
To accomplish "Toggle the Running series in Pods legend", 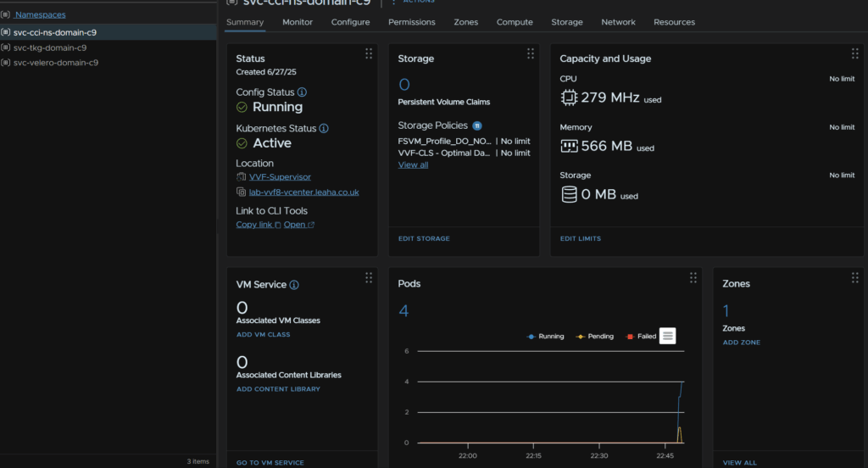I will click(x=545, y=337).
